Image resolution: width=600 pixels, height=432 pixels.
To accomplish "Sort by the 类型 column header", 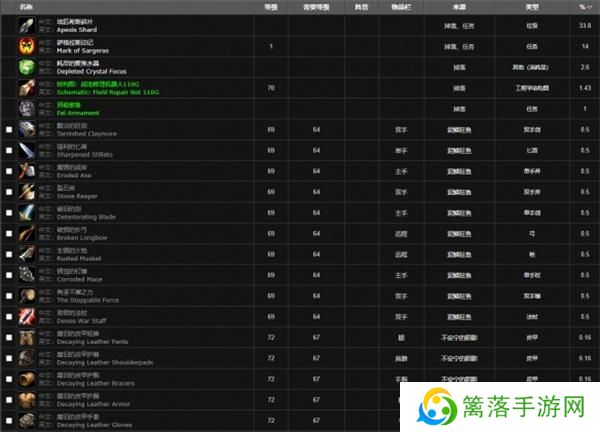I will [532, 7].
